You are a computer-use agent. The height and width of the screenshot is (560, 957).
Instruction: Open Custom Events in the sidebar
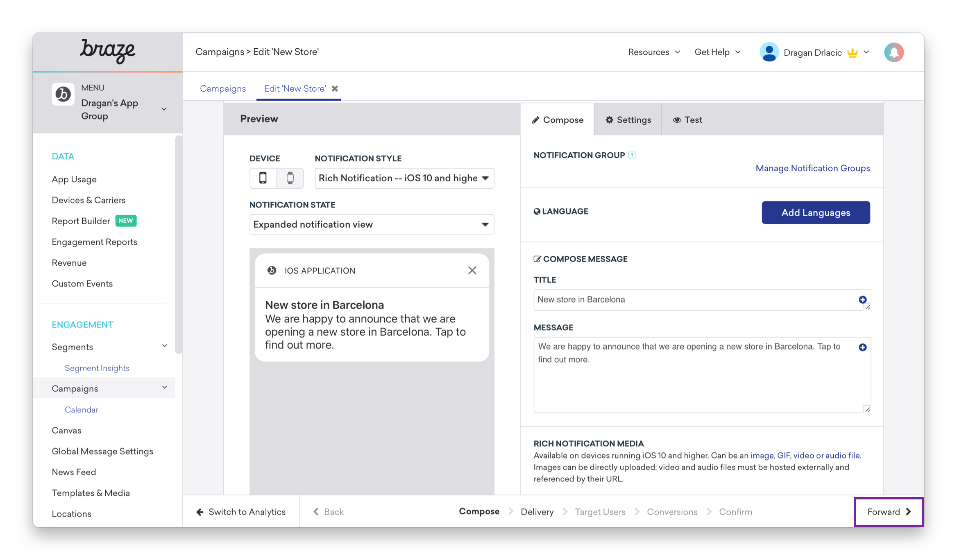(x=82, y=284)
